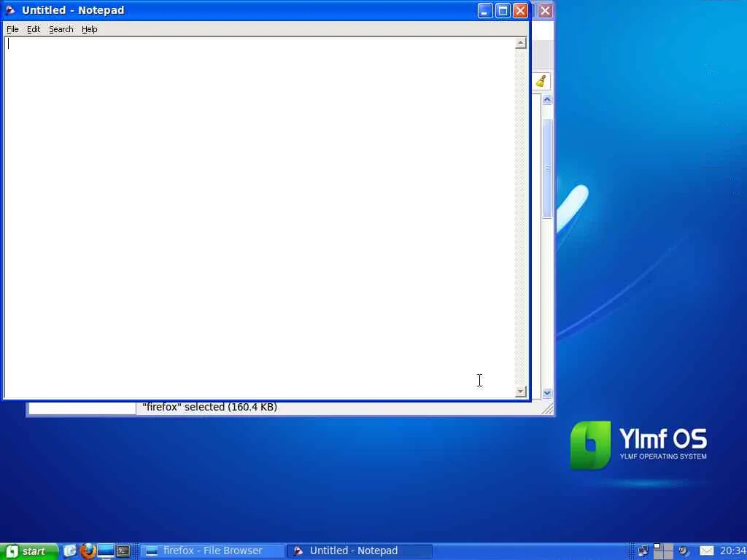Click the Notepad app icon in title bar
The image size is (747, 560).
(x=10, y=10)
